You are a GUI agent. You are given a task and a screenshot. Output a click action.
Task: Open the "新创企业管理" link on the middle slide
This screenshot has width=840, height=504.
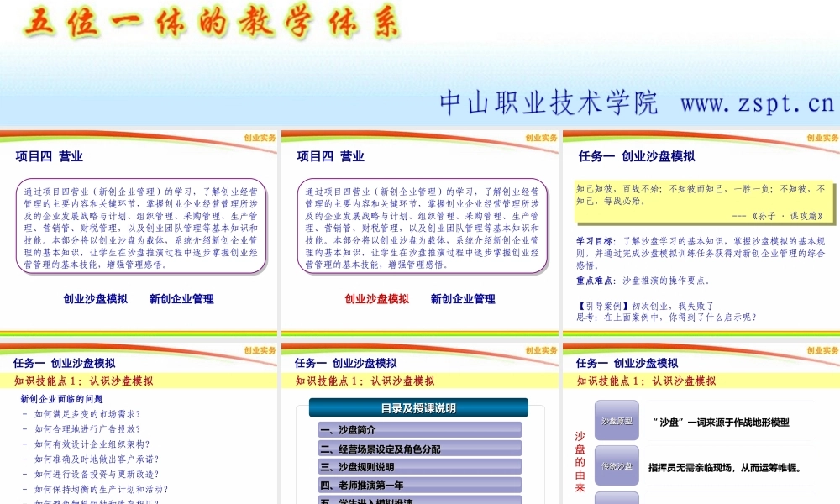(464, 297)
